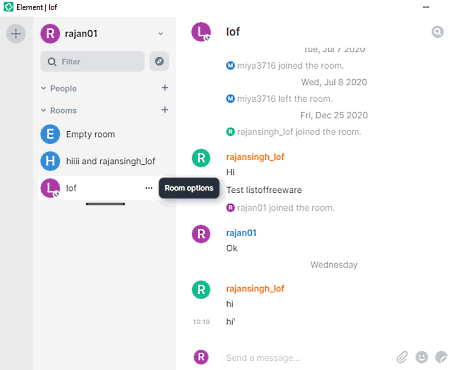Search messages using the room search icon
The height and width of the screenshot is (370, 450).
pos(438,32)
